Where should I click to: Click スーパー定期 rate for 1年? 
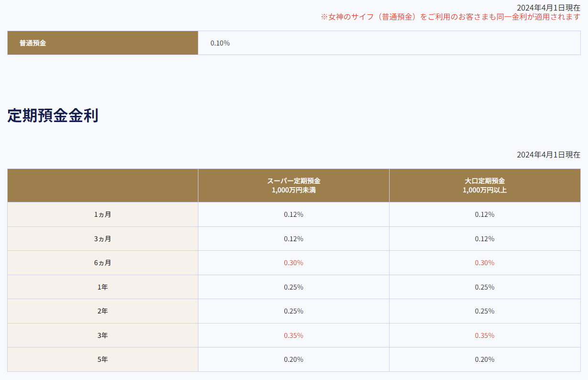[294, 287]
